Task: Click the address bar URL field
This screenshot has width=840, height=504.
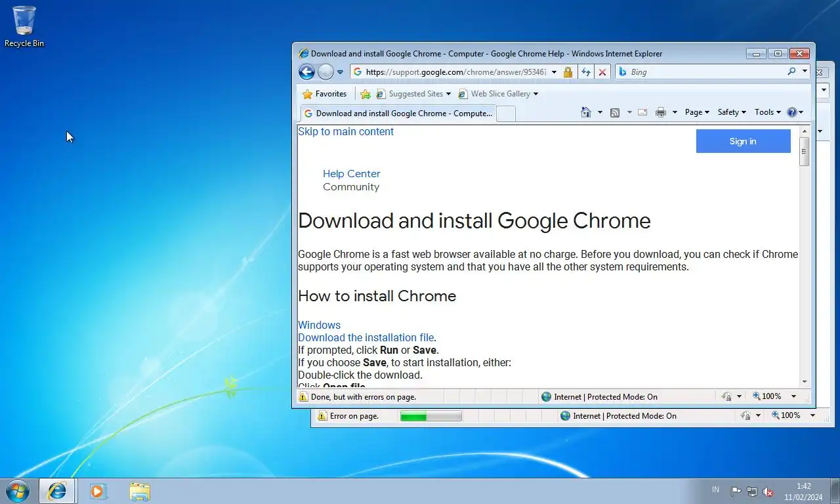Action: tap(456, 72)
